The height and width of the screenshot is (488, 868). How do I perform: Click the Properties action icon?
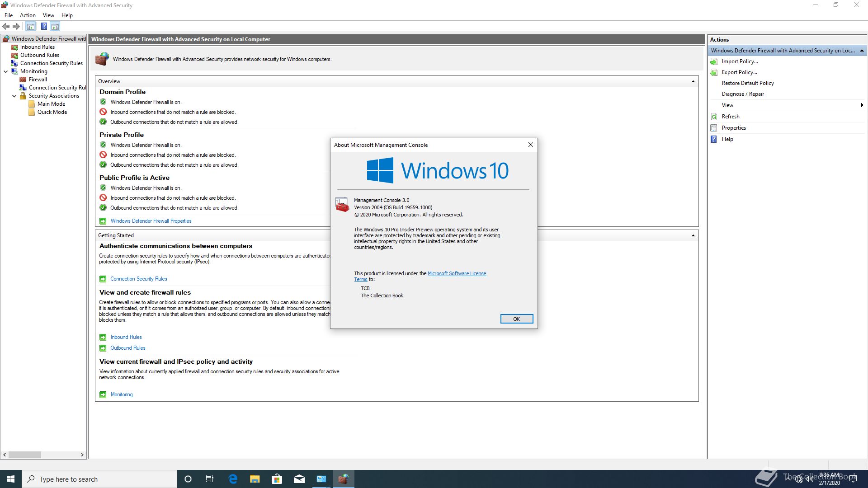(714, 128)
